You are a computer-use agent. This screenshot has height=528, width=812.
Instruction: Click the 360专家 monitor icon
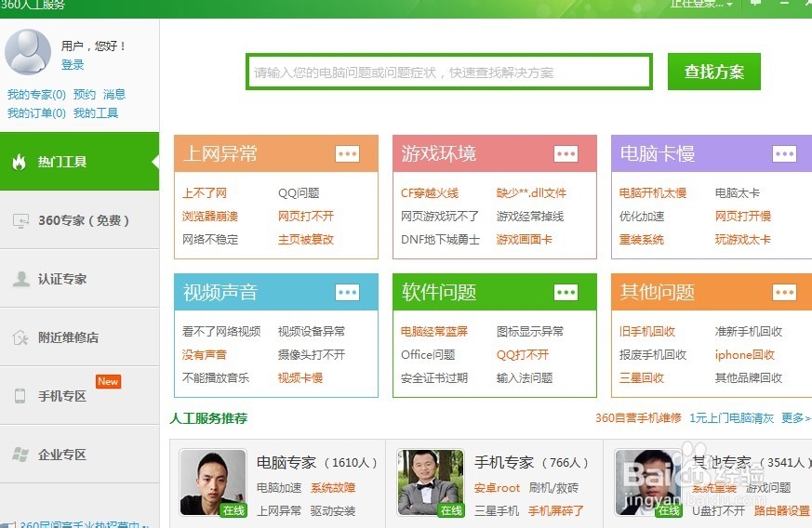pos(20,221)
